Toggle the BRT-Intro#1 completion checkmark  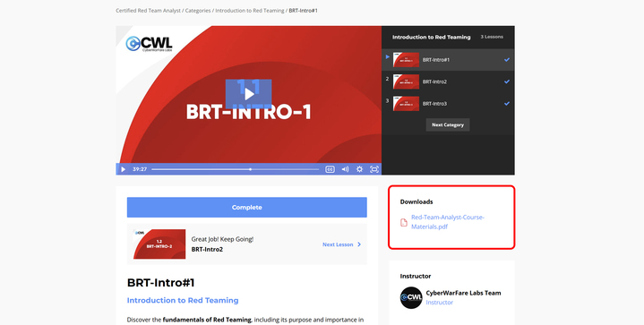tap(507, 59)
